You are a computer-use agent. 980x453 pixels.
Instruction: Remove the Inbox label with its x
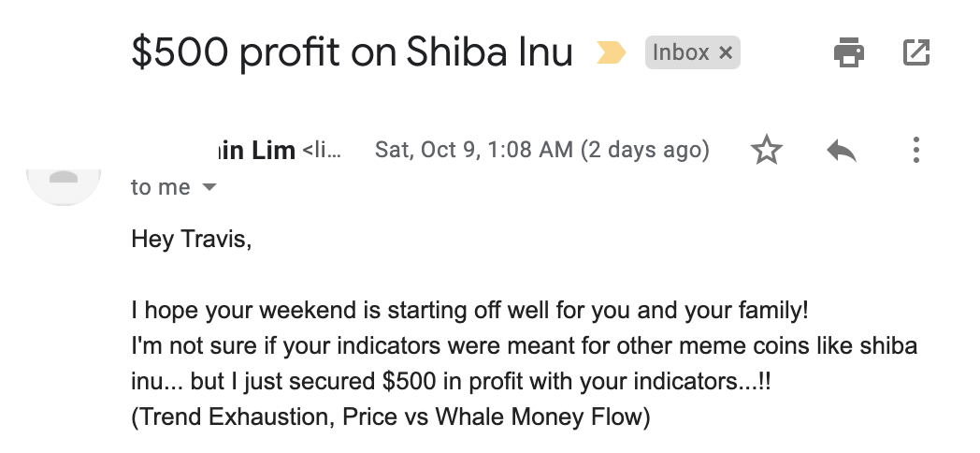click(725, 52)
